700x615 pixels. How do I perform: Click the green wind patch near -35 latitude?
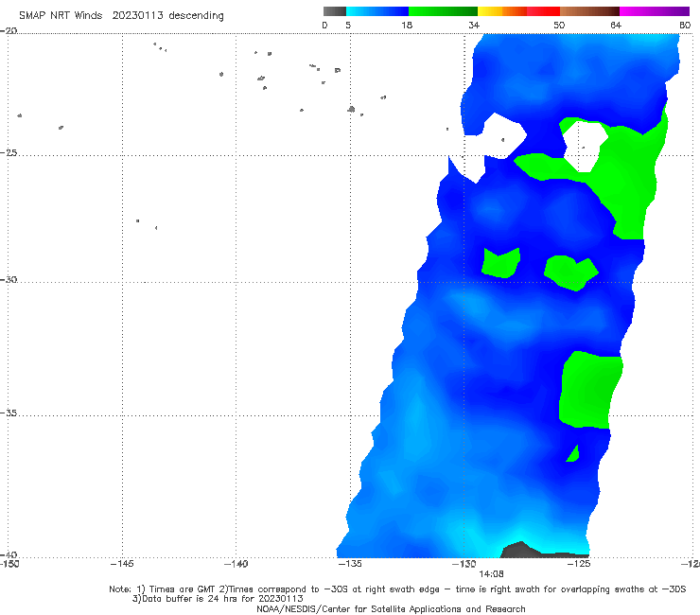pyautogui.click(x=589, y=390)
